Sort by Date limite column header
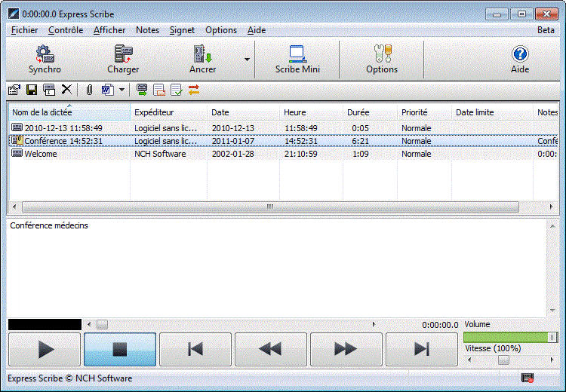The height and width of the screenshot is (392, 566). 492,112
